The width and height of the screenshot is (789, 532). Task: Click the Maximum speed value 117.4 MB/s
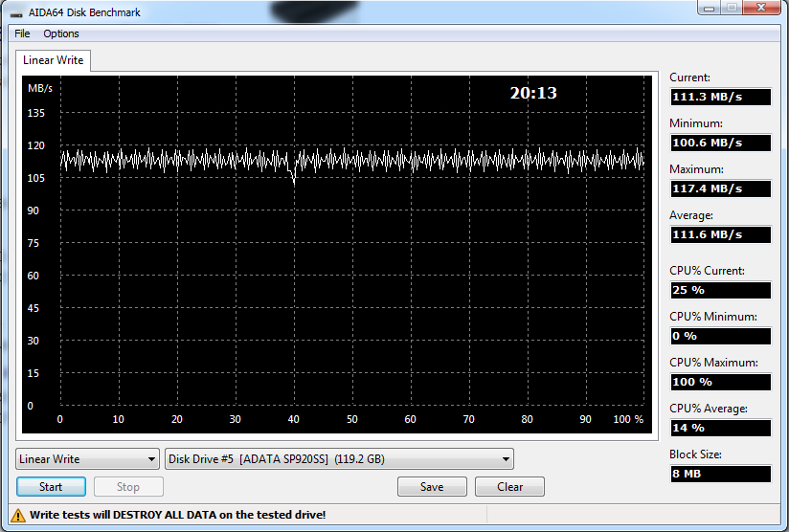click(x=721, y=189)
